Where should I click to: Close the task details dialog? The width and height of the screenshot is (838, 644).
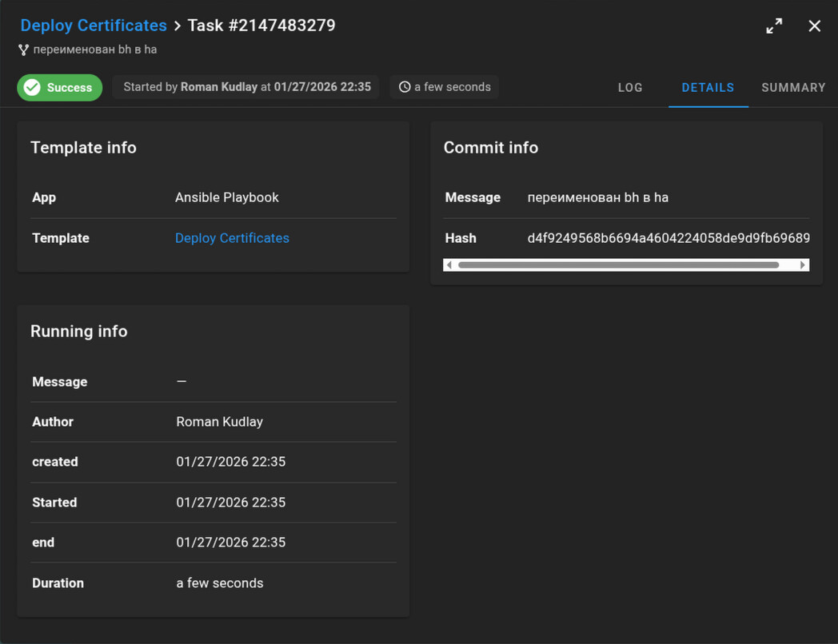pos(814,26)
